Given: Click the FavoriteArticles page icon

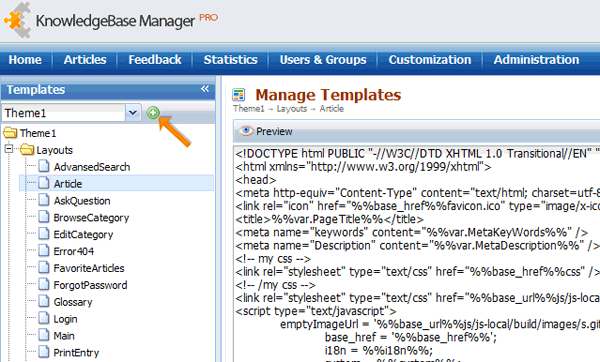Looking at the screenshot, I should 44,267.
